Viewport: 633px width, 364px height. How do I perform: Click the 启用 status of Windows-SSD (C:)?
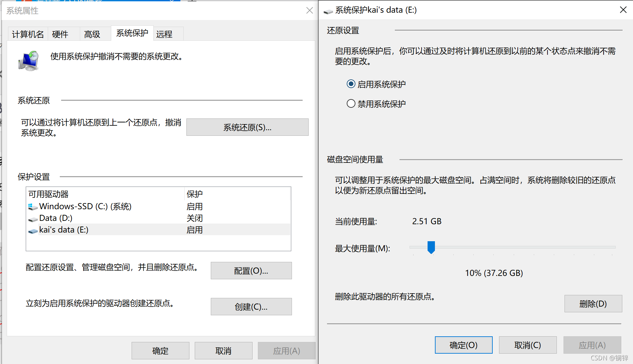click(x=195, y=207)
